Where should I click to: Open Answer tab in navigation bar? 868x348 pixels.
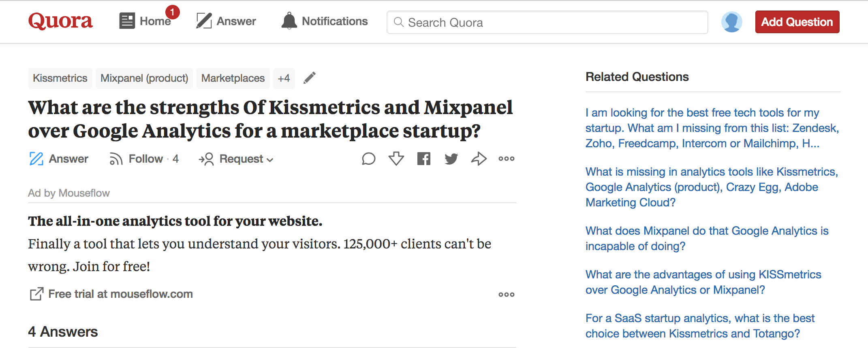(x=236, y=21)
